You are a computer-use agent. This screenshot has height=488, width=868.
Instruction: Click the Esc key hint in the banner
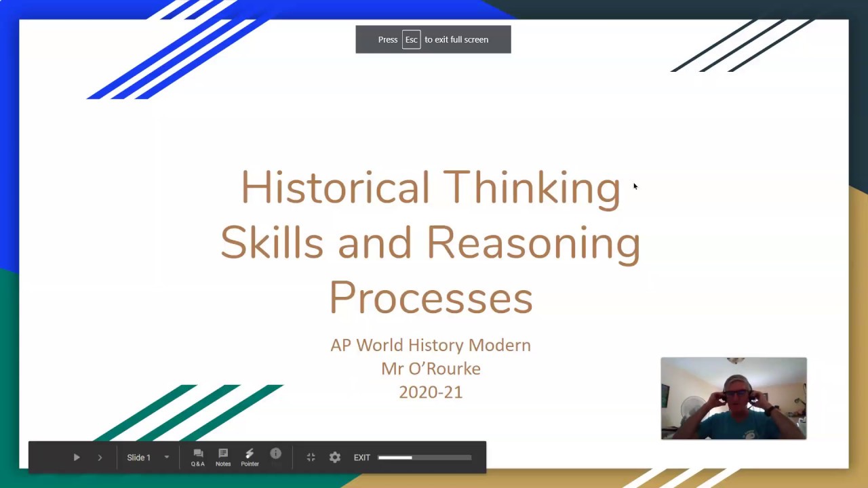[x=411, y=39]
